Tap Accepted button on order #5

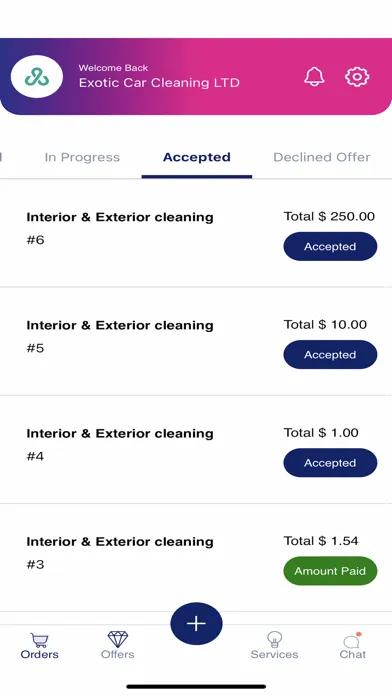pos(330,355)
